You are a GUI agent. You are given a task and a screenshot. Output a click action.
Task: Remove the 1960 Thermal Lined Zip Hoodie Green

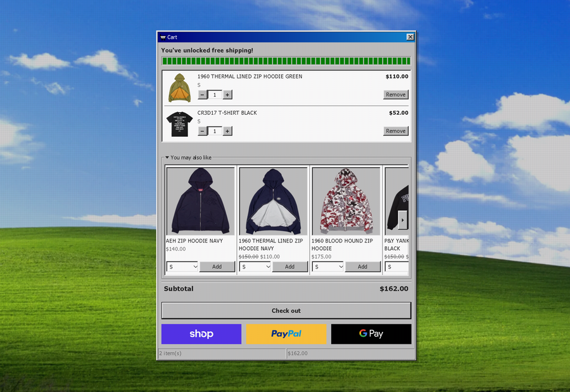(x=395, y=94)
